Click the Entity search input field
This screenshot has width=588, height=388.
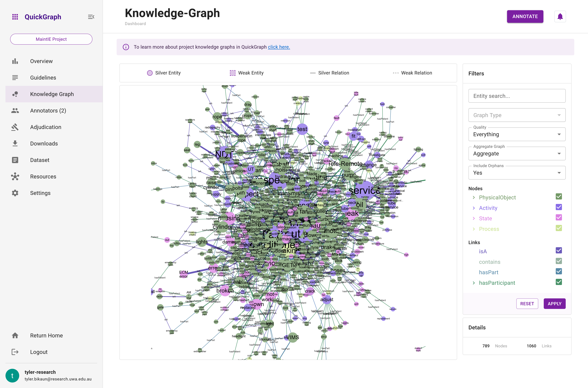[517, 95]
